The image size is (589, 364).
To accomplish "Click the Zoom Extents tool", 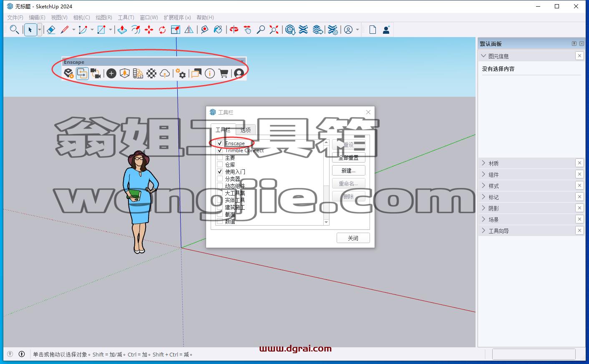I will [274, 30].
